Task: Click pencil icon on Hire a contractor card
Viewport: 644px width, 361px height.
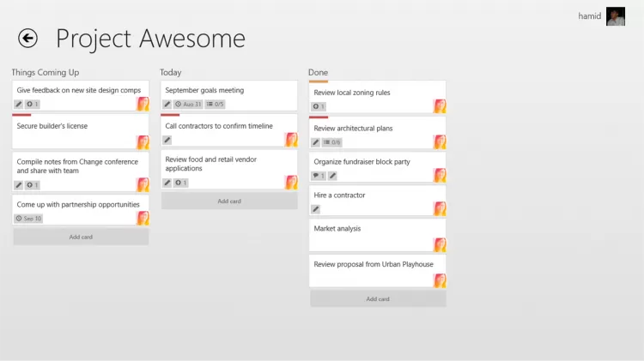Action: pos(315,209)
